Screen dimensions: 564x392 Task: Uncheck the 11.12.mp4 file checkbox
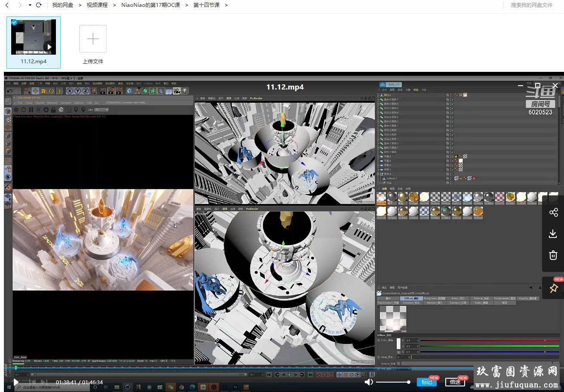tap(14, 22)
